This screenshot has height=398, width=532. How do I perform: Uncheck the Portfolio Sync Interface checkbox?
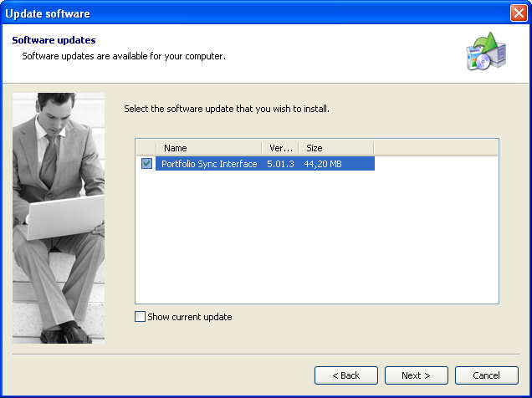[x=146, y=164]
